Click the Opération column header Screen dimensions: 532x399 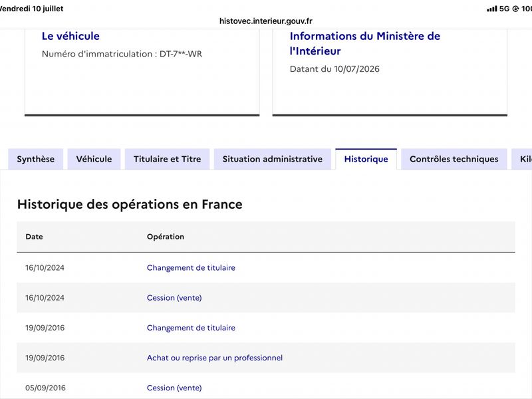(166, 237)
